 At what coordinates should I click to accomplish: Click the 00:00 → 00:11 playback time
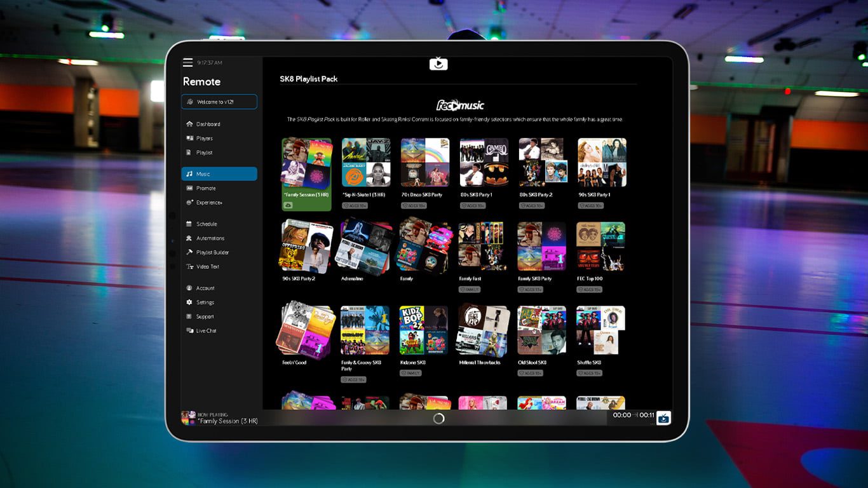click(x=634, y=415)
